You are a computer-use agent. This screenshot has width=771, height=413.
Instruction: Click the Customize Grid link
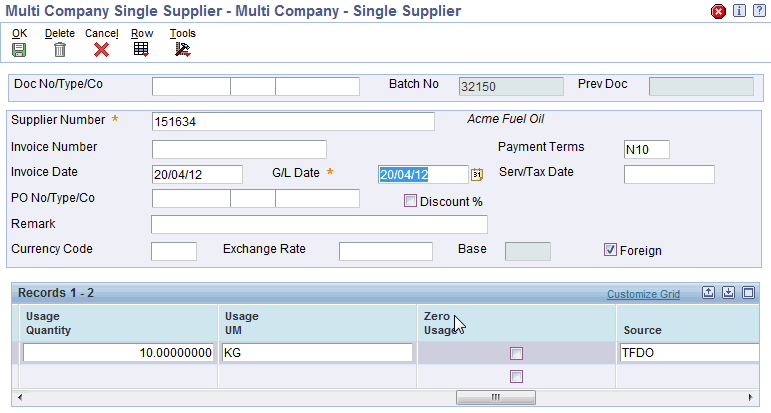click(643, 294)
